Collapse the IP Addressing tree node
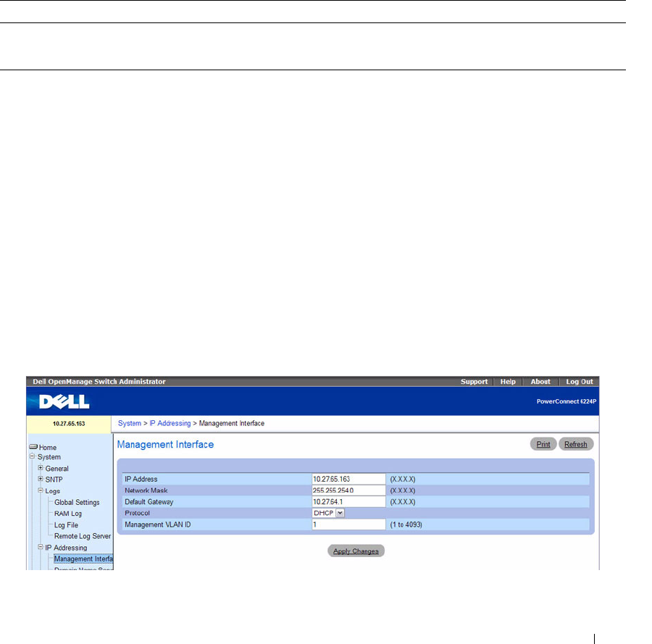This screenshot has height=644, width=652. pyautogui.click(x=41, y=547)
